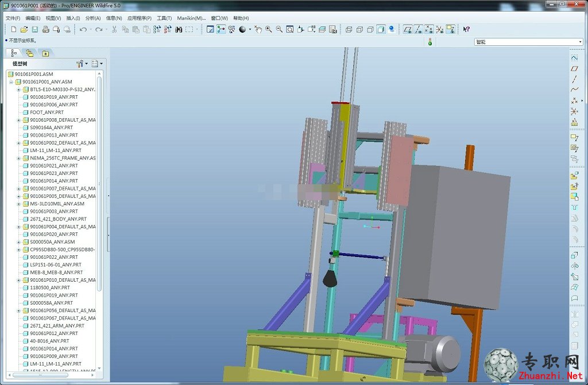Toggle shaded display mode

pos(381,29)
